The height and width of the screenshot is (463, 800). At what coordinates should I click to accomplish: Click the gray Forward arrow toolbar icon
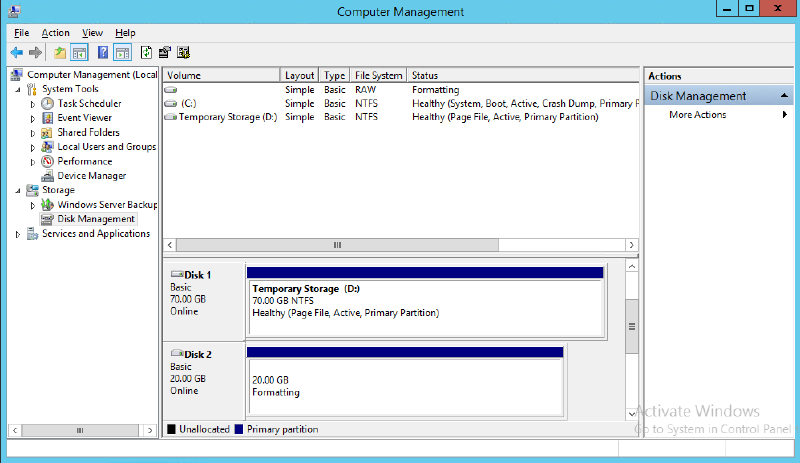coord(35,52)
